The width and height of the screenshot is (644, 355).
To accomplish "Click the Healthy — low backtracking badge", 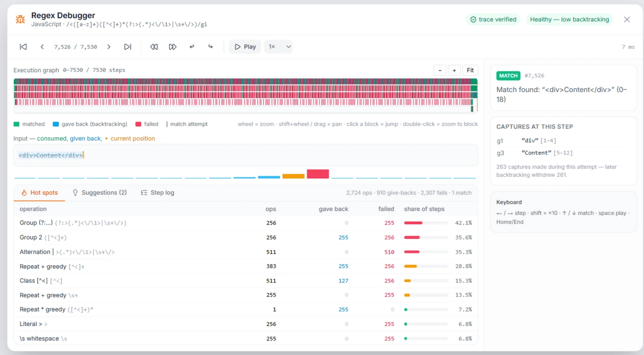I will click(569, 19).
